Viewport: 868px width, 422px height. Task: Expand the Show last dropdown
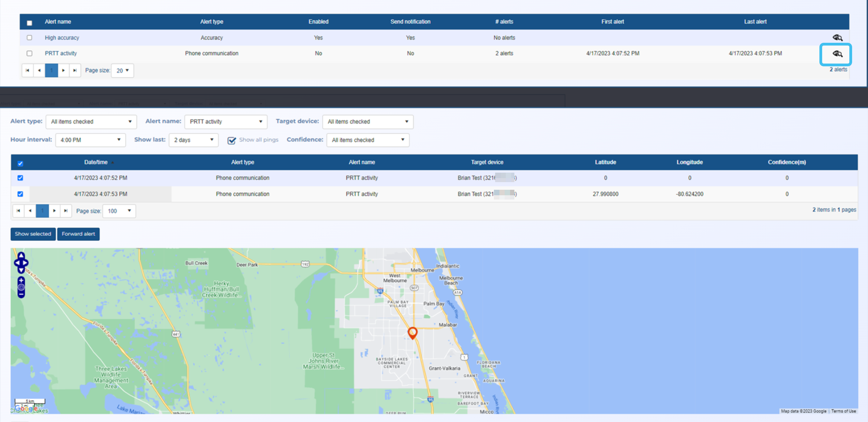pos(193,140)
